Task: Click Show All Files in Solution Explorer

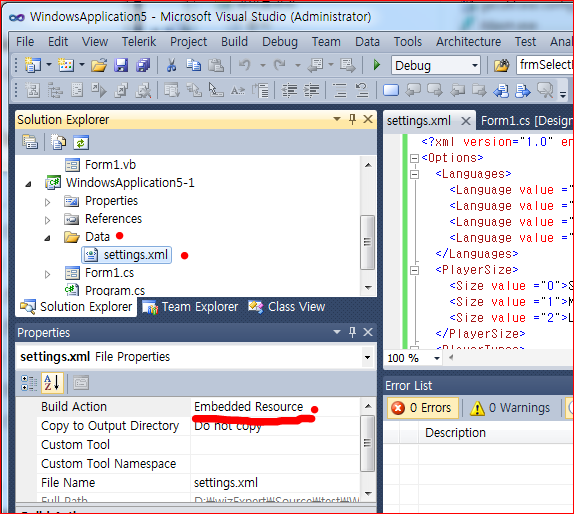Action: point(58,142)
